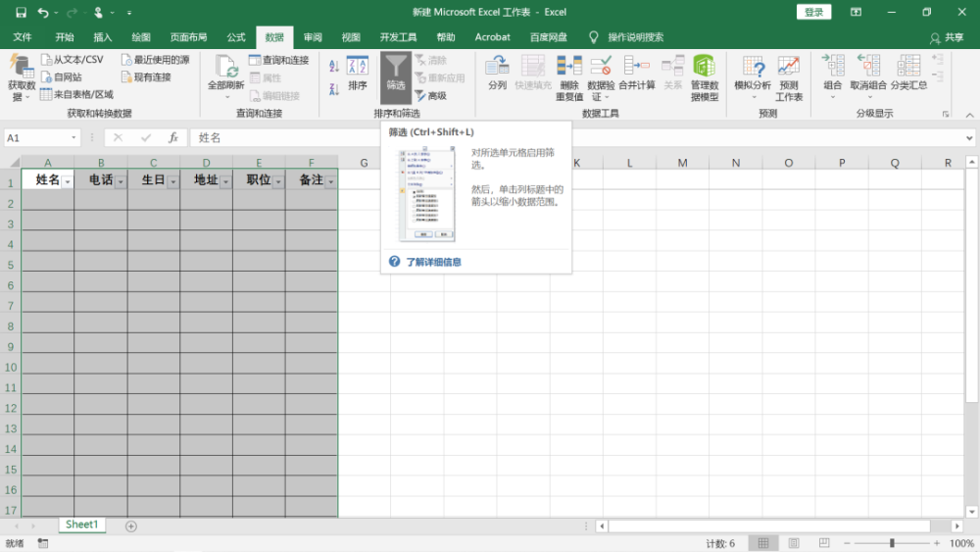
Task: Open Existing Connections (现有连接)
Action: [146, 76]
